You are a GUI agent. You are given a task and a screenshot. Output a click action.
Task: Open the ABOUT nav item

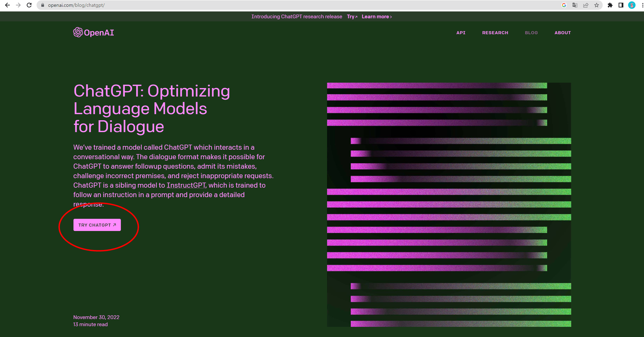point(563,33)
